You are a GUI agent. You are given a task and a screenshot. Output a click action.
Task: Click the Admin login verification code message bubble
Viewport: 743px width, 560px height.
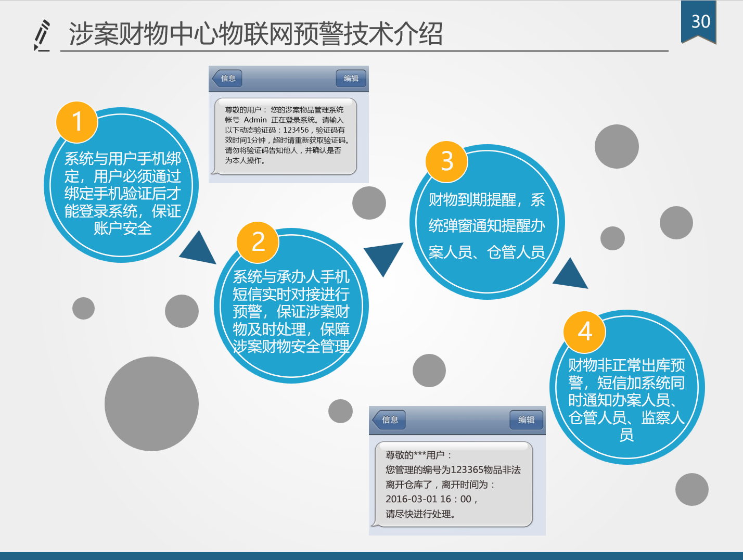pyautogui.click(x=285, y=135)
